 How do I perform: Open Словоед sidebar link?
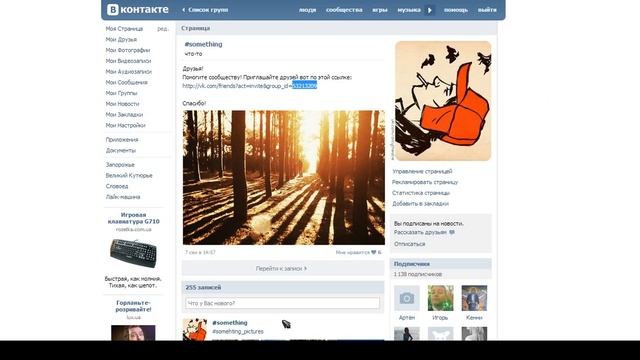coord(117,186)
